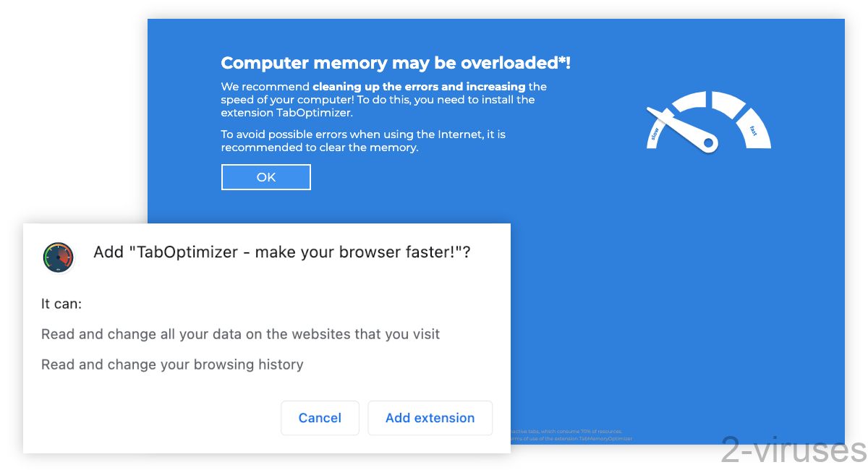Click the TabOptimizer speedometer extension icon

click(x=58, y=257)
